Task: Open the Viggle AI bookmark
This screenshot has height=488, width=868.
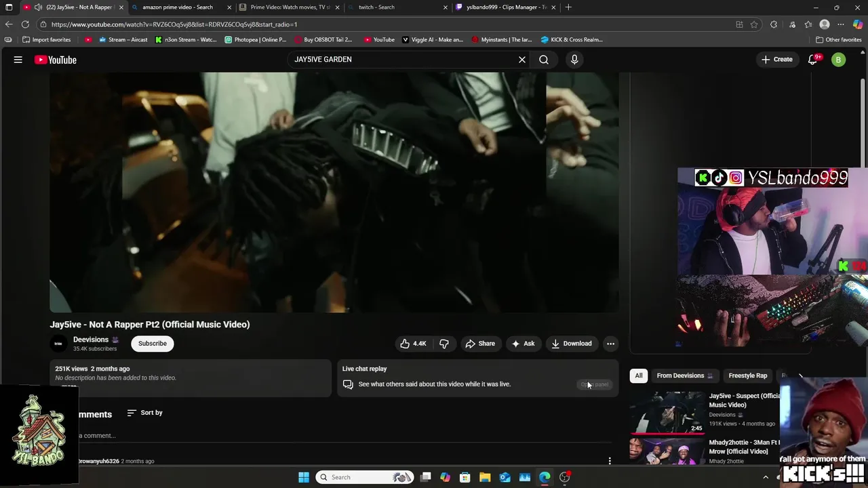Action: pyautogui.click(x=433, y=40)
